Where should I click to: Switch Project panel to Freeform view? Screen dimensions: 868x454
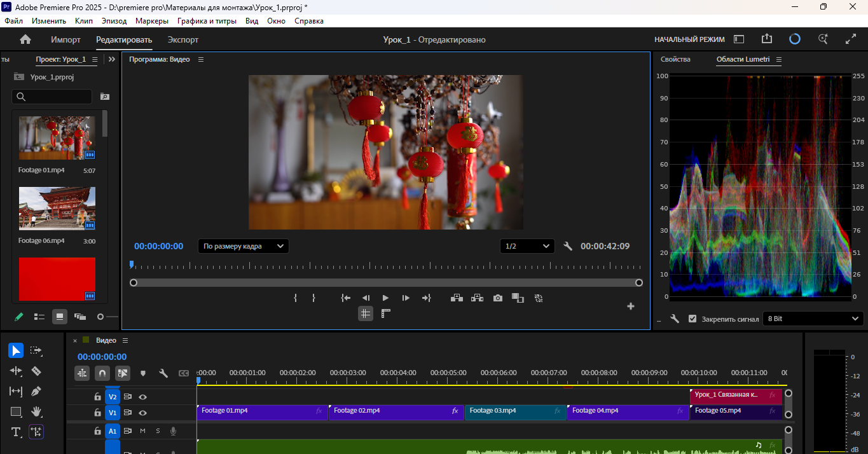point(80,316)
